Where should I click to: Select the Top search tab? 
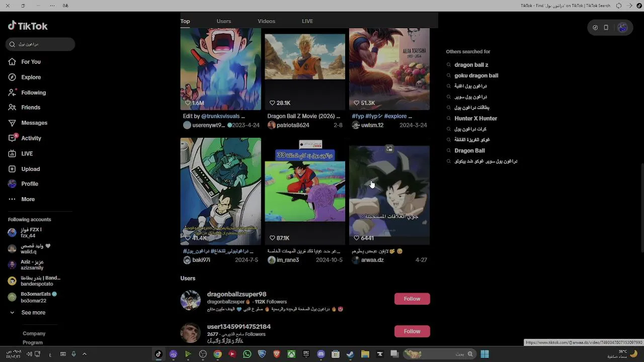[x=185, y=21]
